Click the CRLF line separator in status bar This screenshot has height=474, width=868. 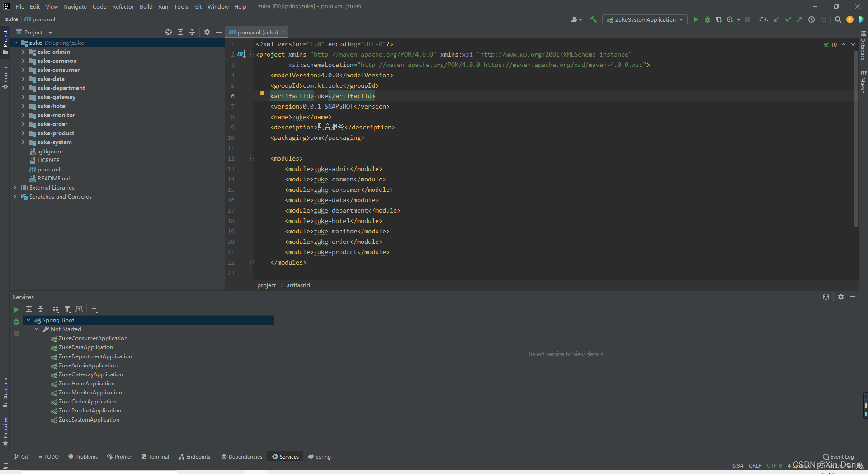(755, 465)
